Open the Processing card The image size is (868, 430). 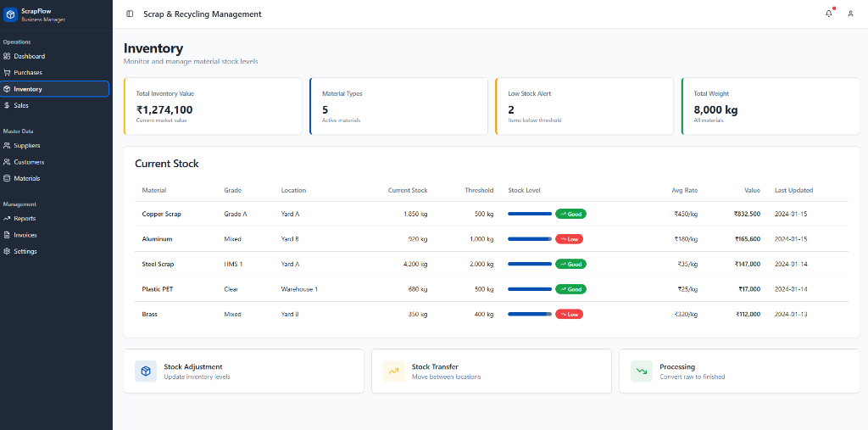coord(739,371)
